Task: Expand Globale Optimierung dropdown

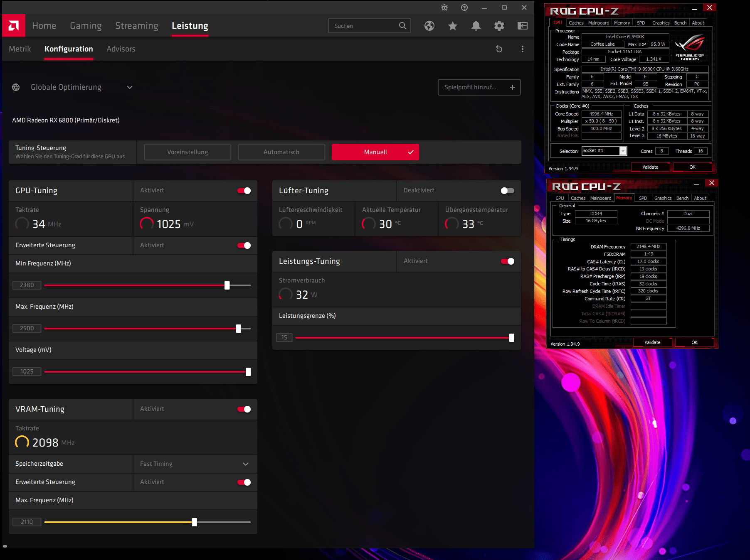Action: 130,87
